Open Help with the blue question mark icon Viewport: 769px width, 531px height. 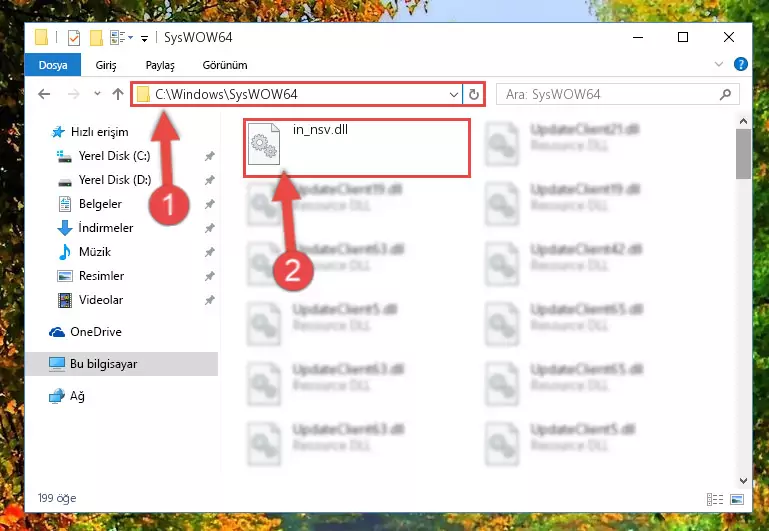741,64
